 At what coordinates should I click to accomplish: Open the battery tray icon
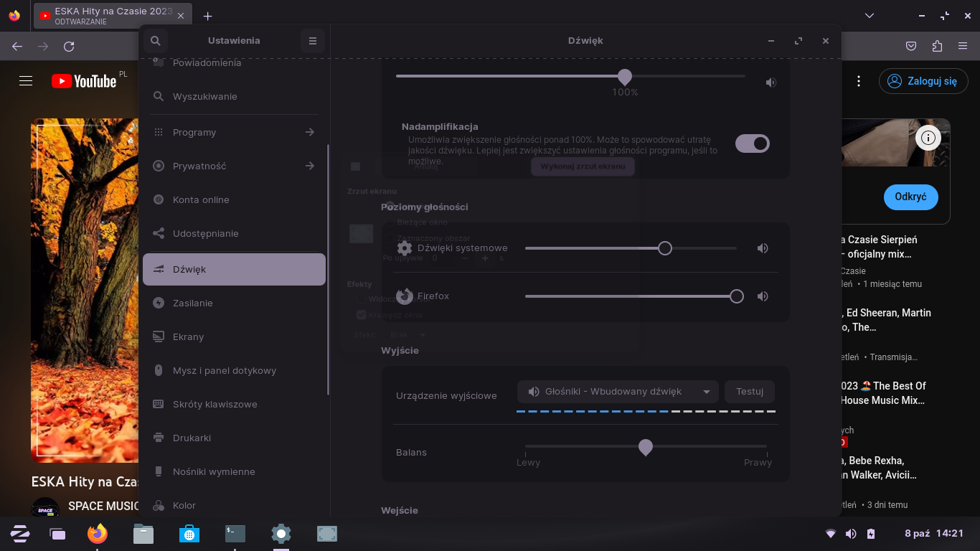[871, 534]
